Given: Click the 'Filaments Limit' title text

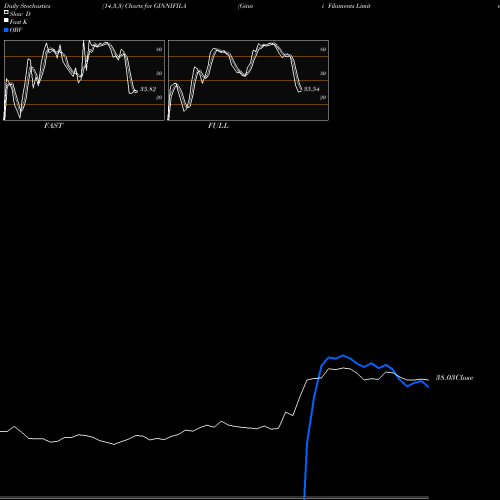Looking at the screenshot, I should pos(349,6).
